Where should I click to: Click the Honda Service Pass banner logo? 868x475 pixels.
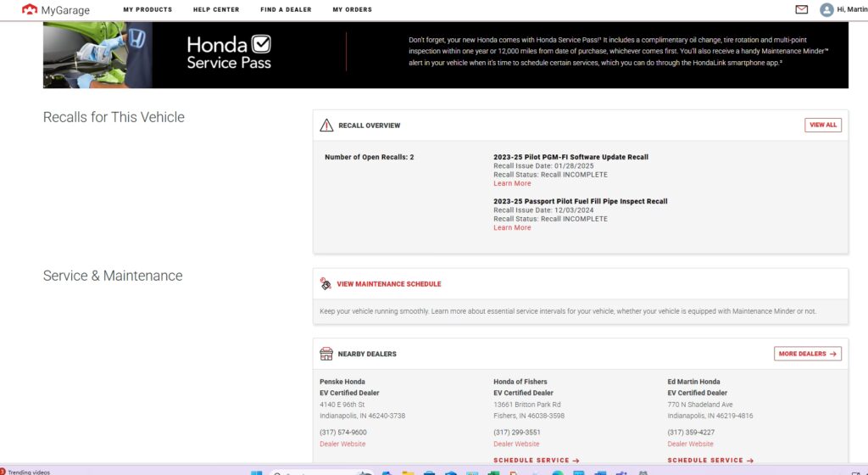coord(229,52)
